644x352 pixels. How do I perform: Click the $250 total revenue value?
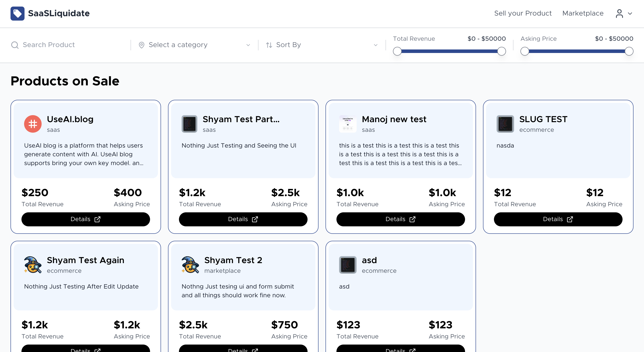click(x=35, y=193)
